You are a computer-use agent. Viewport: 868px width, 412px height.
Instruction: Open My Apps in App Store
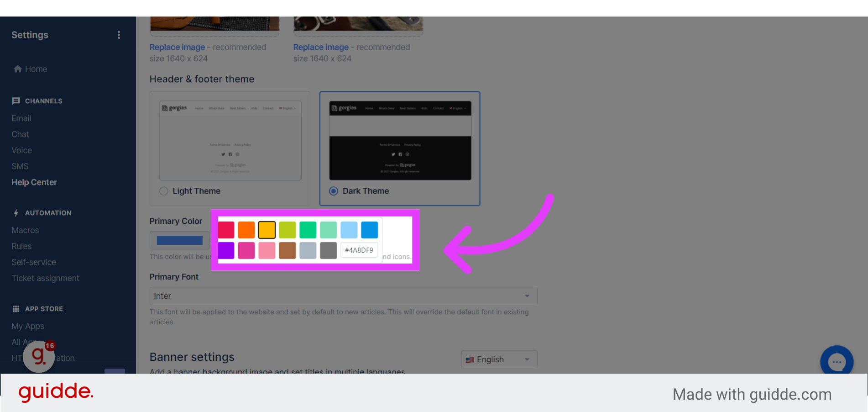click(28, 326)
